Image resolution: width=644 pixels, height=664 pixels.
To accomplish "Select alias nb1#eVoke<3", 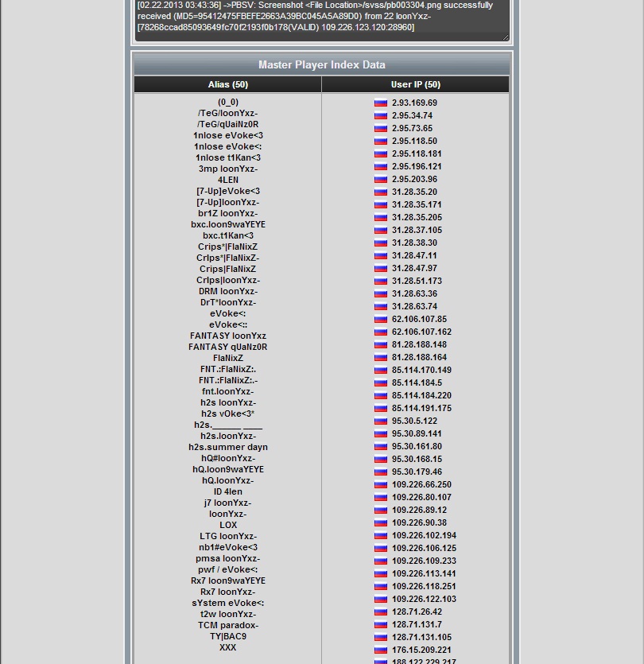I will click(x=228, y=547).
